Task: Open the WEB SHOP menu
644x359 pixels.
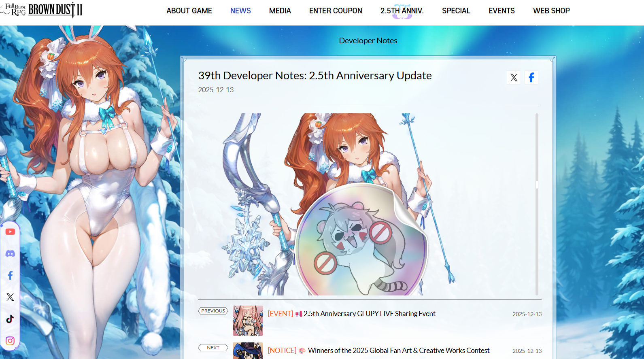Action: (x=551, y=11)
